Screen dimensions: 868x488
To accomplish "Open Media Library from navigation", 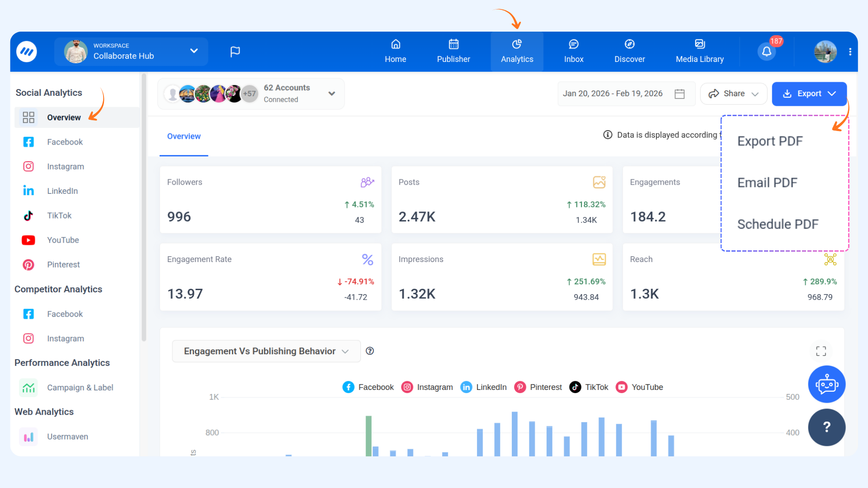I will click(699, 51).
